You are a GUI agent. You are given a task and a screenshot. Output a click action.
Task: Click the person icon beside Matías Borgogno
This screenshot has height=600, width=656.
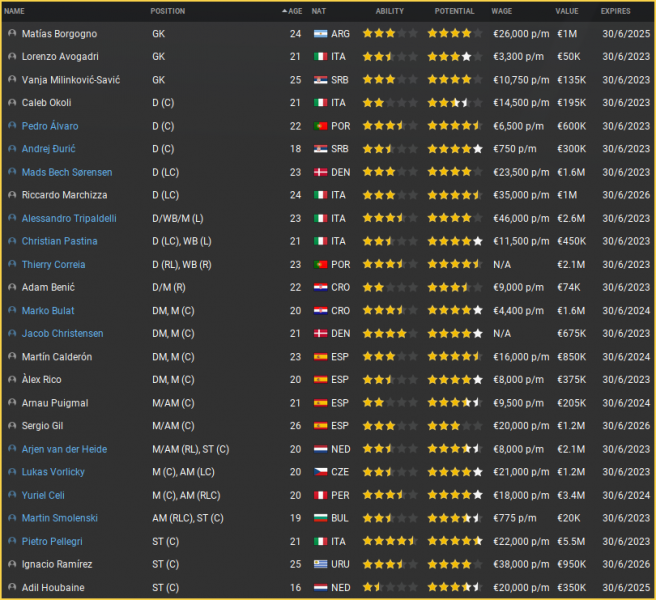tap(12, 33)
